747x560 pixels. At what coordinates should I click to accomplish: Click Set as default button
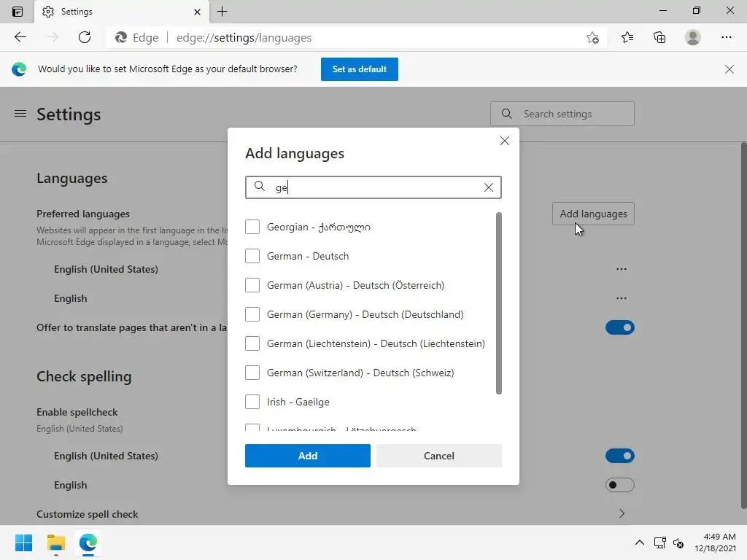click(x=359, y=69)
